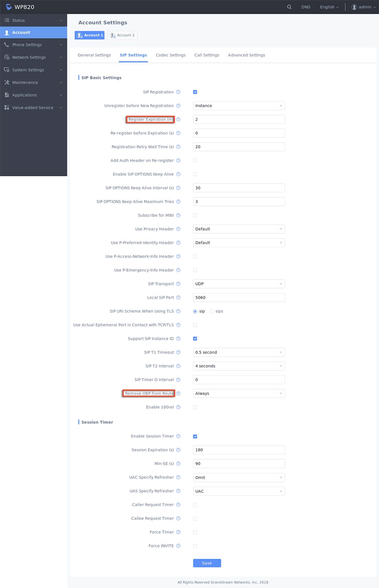Click help icon next to Remove OBP from Route
The image size is (379, 588).
click(178, 393)
